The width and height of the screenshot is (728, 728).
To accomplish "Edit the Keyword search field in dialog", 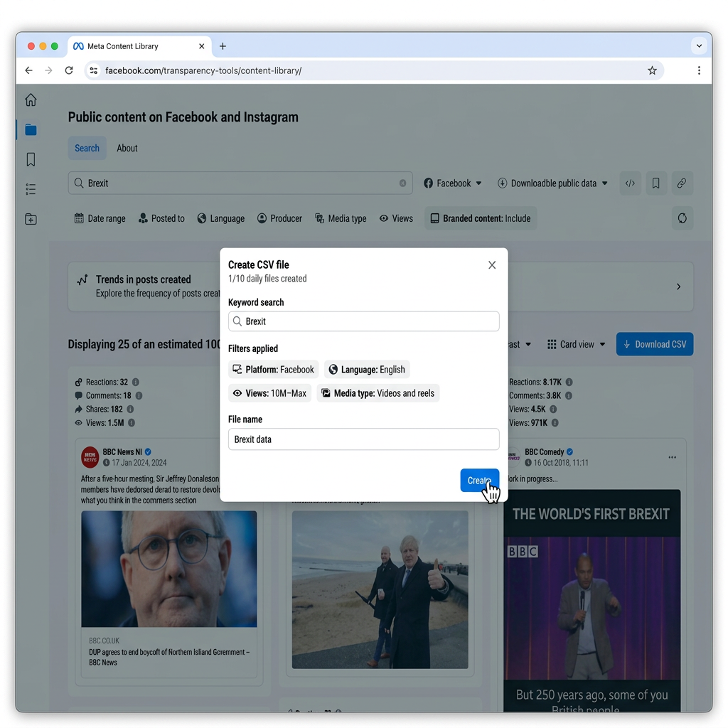I will (x=363, y=321).
